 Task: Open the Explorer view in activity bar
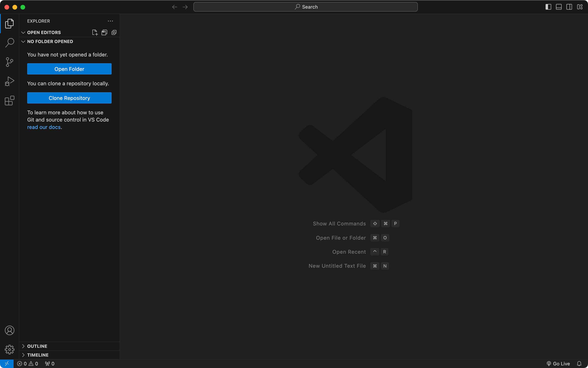pyautogui.click(x=9, y=23)
